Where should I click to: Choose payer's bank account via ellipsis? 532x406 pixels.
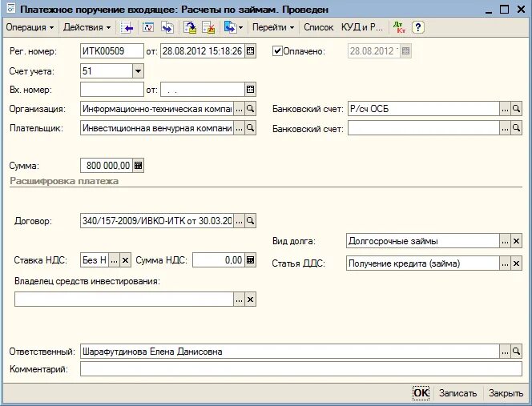pos(506,128)
